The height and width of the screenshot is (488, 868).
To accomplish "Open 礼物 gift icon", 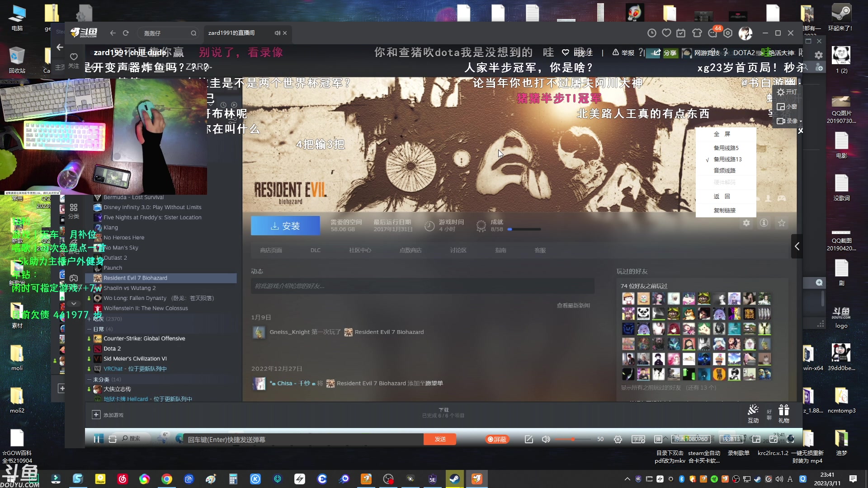I will click(x=783, y=414).
